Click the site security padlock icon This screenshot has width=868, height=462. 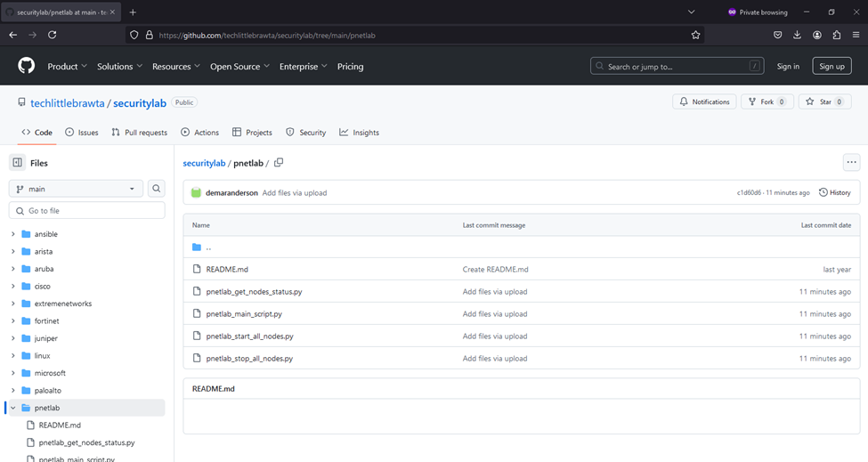(x=149, y=35)
